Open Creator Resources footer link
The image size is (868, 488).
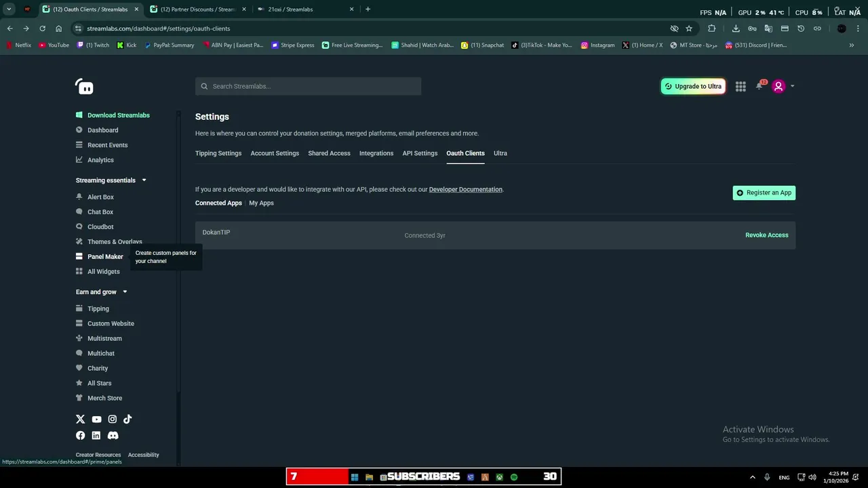(x=98, y=455)
